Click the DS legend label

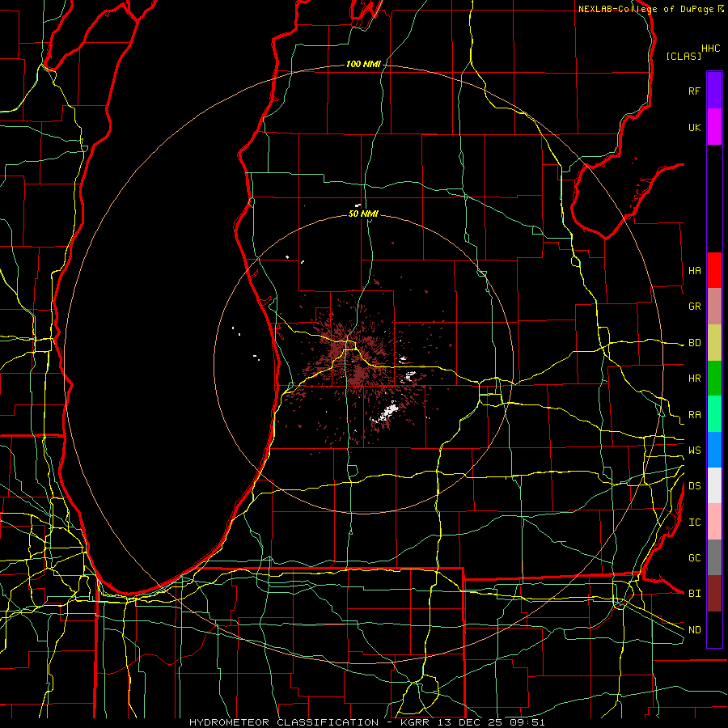tap(694, 485)
